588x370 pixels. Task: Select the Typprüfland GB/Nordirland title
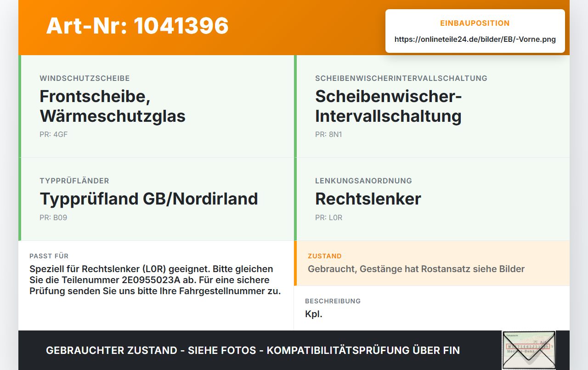click(x=149, y=199)
